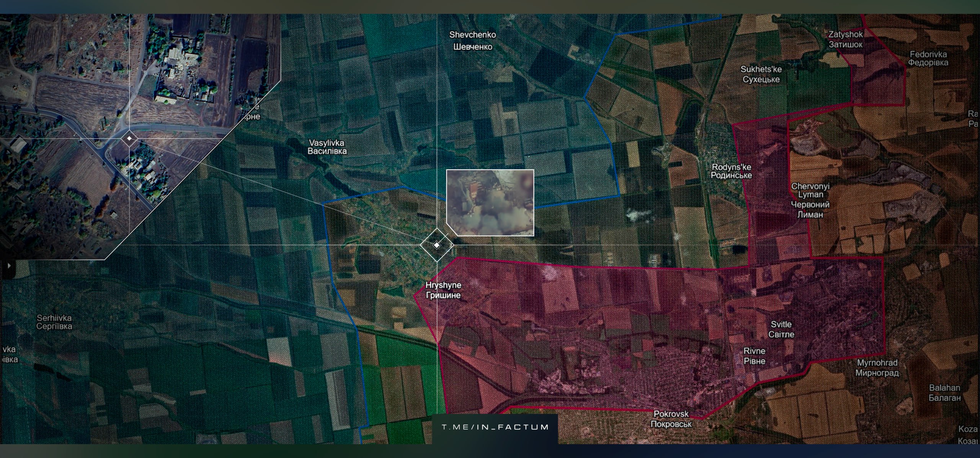Click the Svitle settlement label
The image size is (980, 458).
coord(781,329)
